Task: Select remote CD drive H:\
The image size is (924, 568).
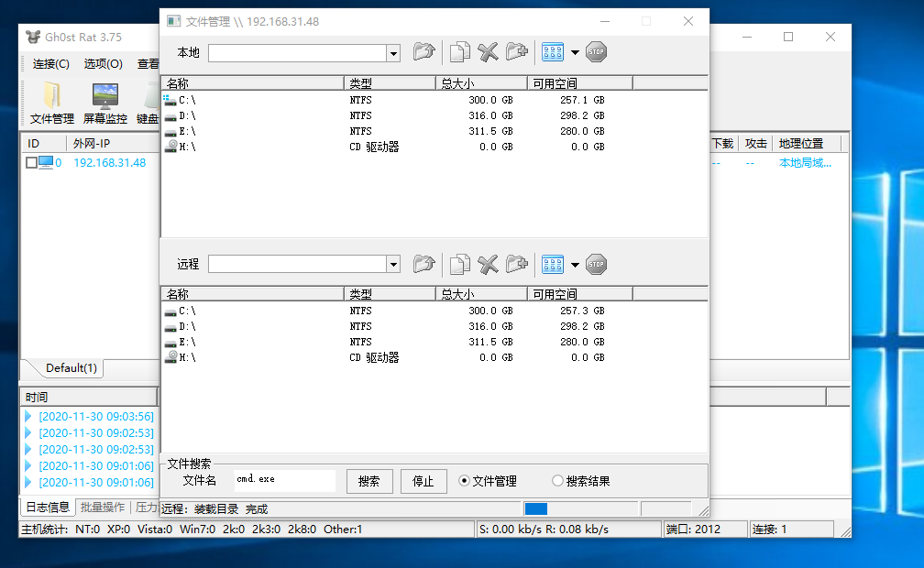Action: (187, 357)
